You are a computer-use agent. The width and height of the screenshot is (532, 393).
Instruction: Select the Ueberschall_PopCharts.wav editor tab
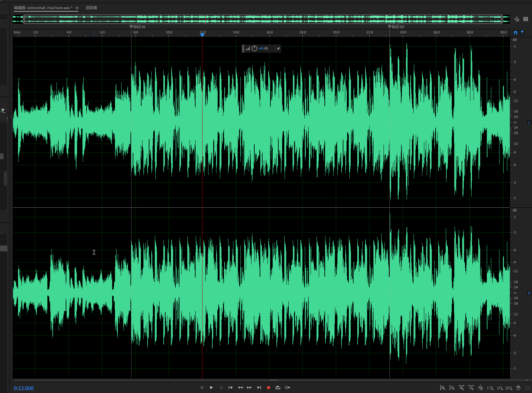point(43,8)
